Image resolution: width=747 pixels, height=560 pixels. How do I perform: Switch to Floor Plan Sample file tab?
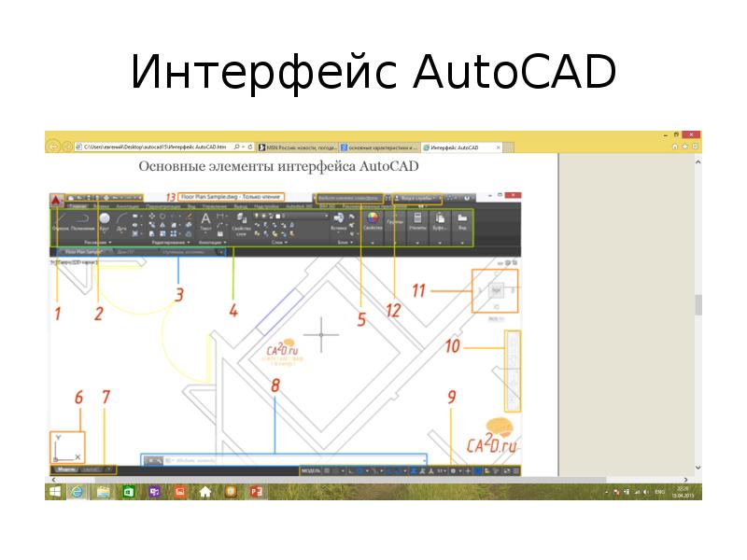84,251
